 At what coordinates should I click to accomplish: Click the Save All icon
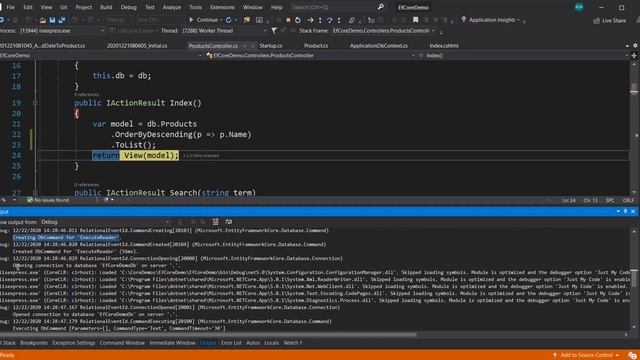62,20
